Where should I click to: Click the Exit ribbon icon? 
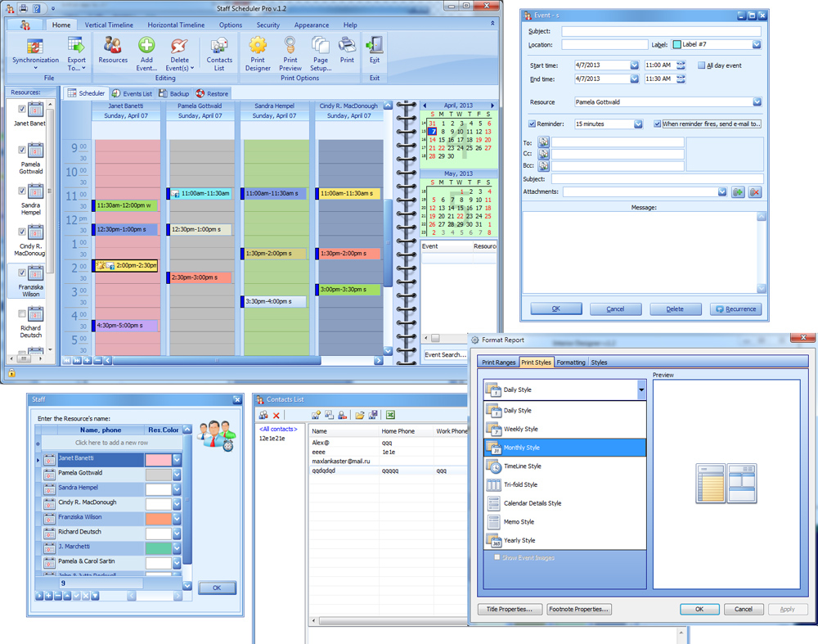[x=374, y=45]
